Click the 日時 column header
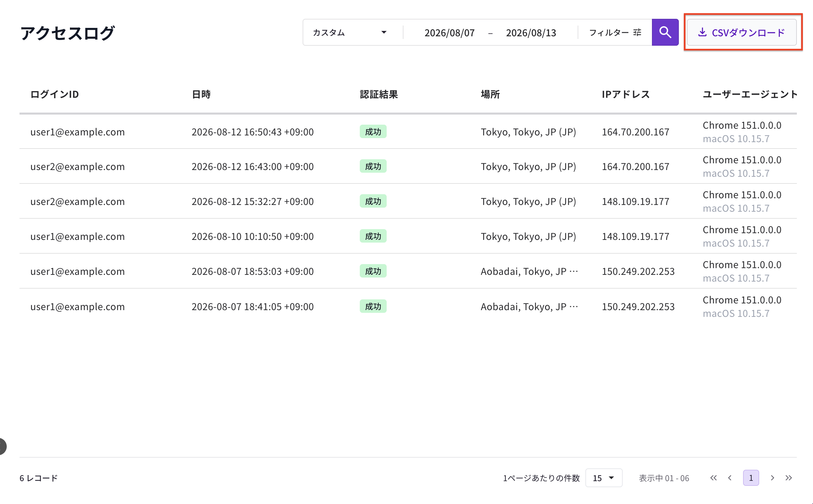This screenshot has height=504, width=813. tap(201, 94)
